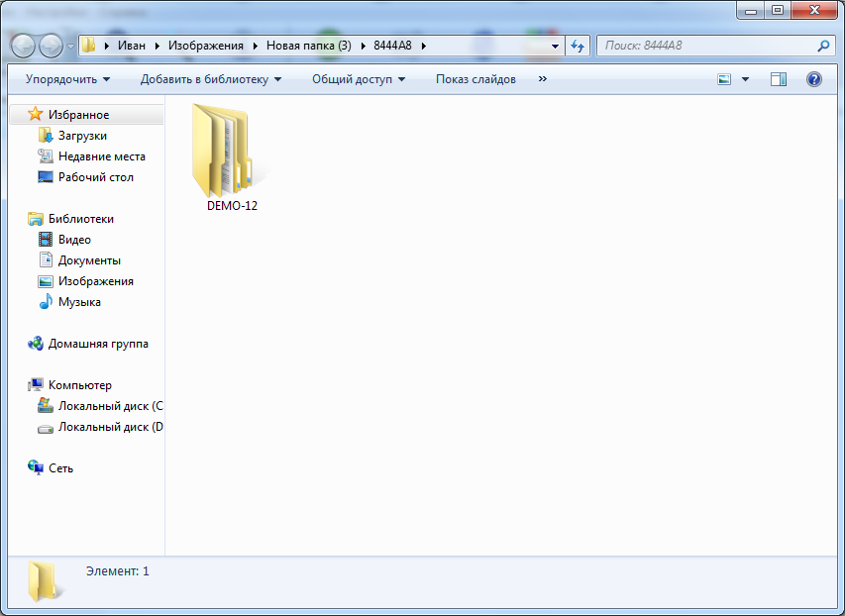Click the change view icon
This screenshot has width=845, height=616.
(724, 79)
